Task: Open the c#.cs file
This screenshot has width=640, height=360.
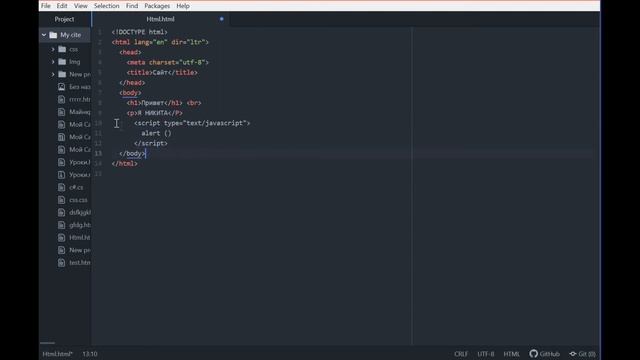Action: tap(76, 187)
